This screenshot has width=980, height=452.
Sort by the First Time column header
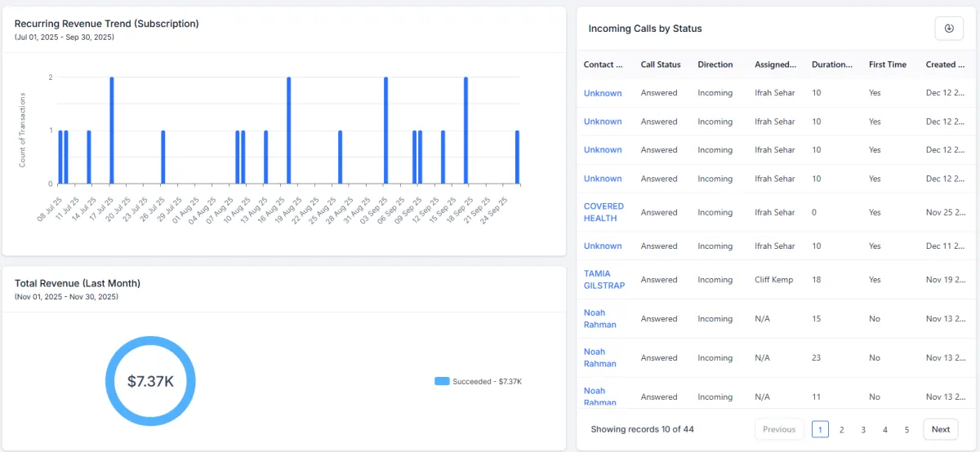[887, 64]
